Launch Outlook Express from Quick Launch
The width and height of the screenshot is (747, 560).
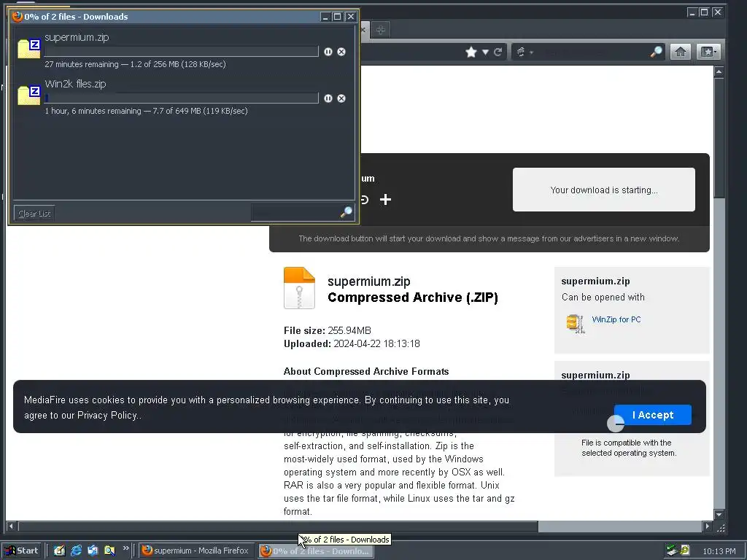point(93,551)
